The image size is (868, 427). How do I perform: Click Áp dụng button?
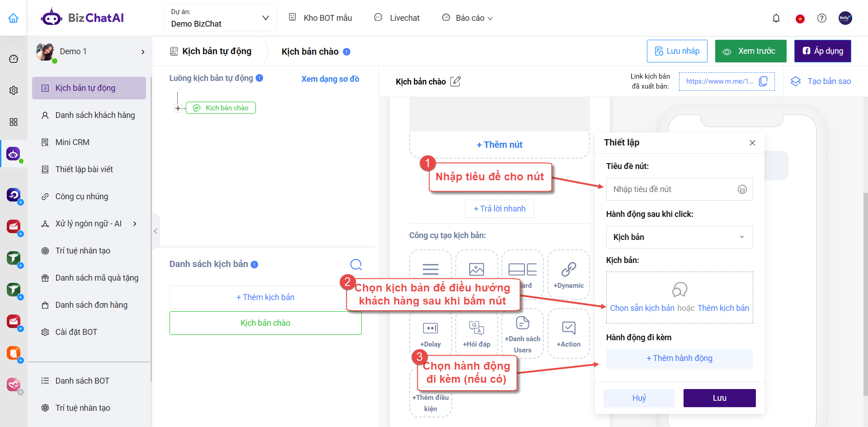pyautogui.click(x=823, y=51)
